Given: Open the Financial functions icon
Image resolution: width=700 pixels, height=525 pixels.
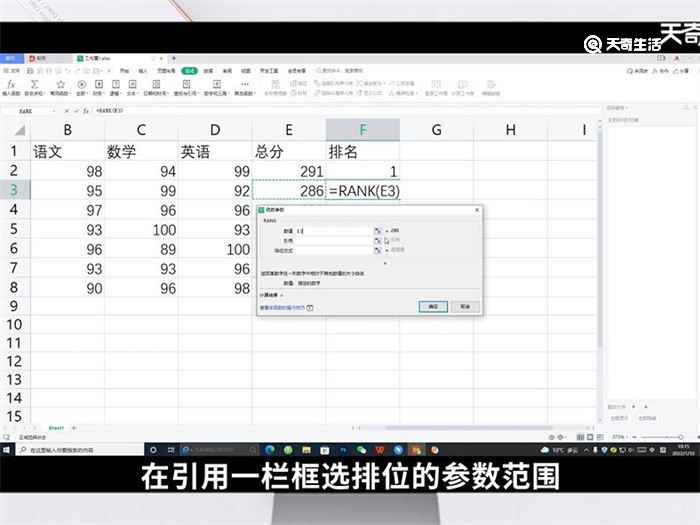Looking at the screenshot, I should point(99,84).
